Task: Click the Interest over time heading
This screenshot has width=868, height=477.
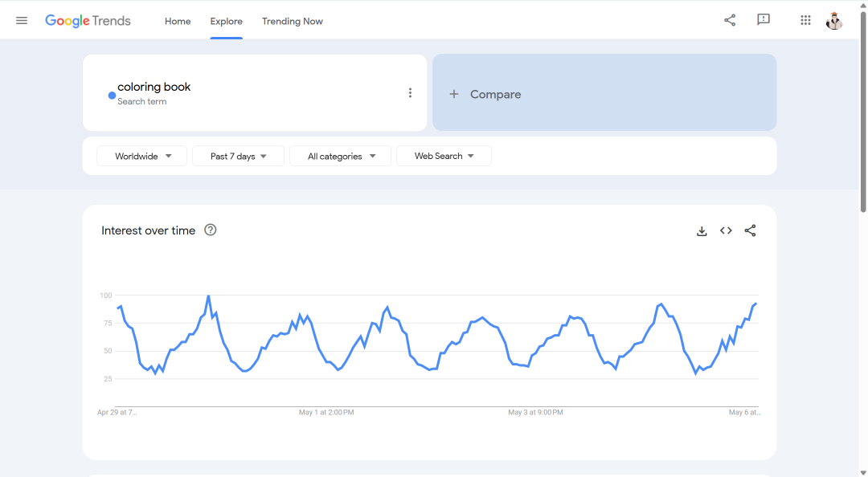Action: click(149, 230)
